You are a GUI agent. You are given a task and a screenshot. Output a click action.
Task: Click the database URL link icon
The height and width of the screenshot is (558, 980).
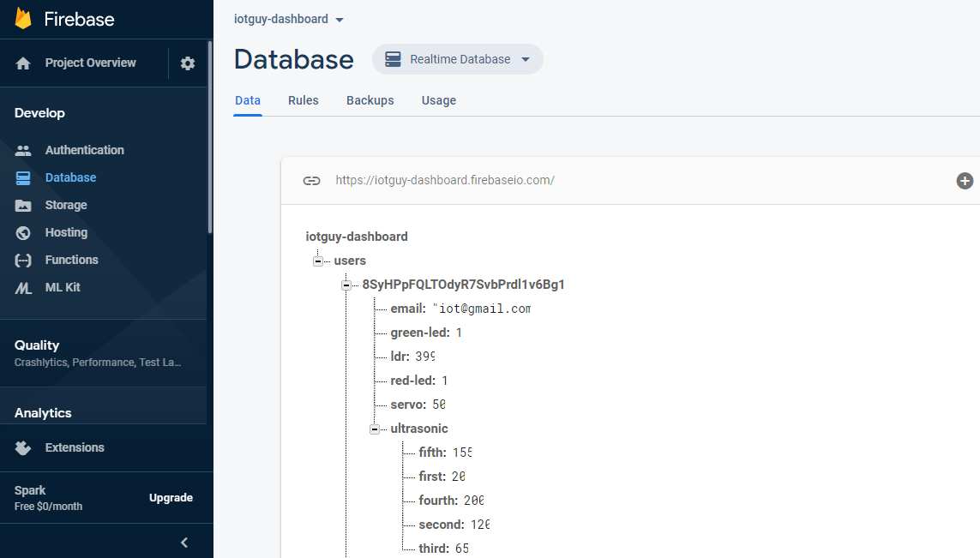[x=312, y=181]
